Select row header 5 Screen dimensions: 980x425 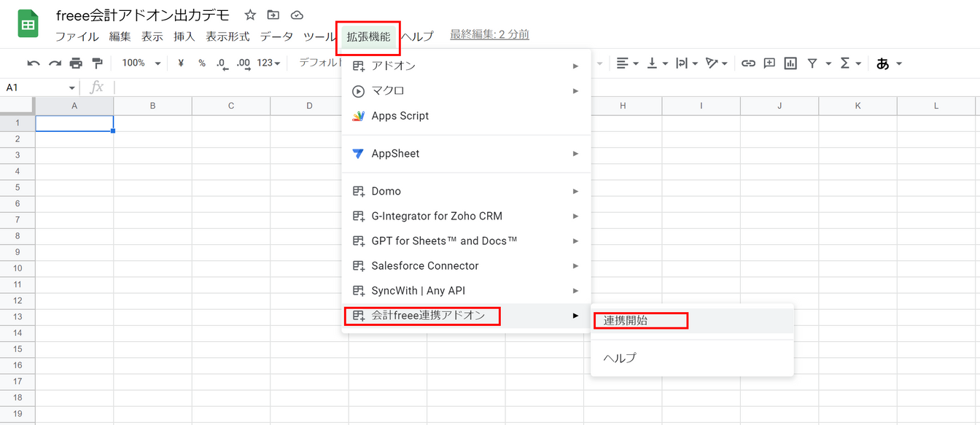pos(17,188)
